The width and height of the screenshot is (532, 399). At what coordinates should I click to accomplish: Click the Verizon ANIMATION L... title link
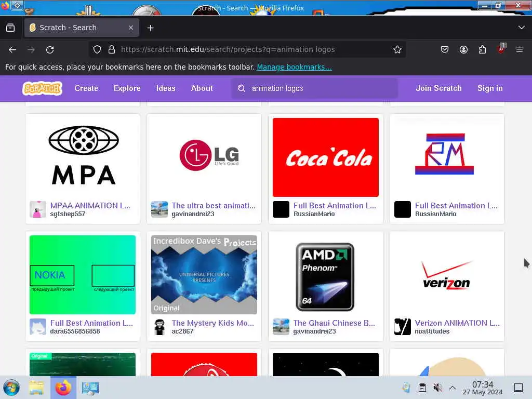click(x=457, y=323)
